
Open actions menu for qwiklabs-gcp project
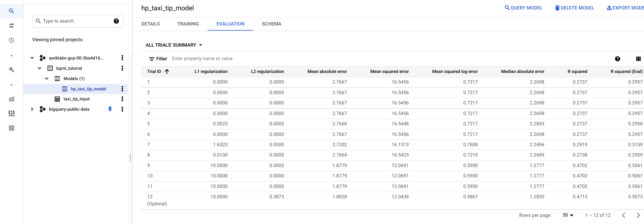click(x=122, y=58)
